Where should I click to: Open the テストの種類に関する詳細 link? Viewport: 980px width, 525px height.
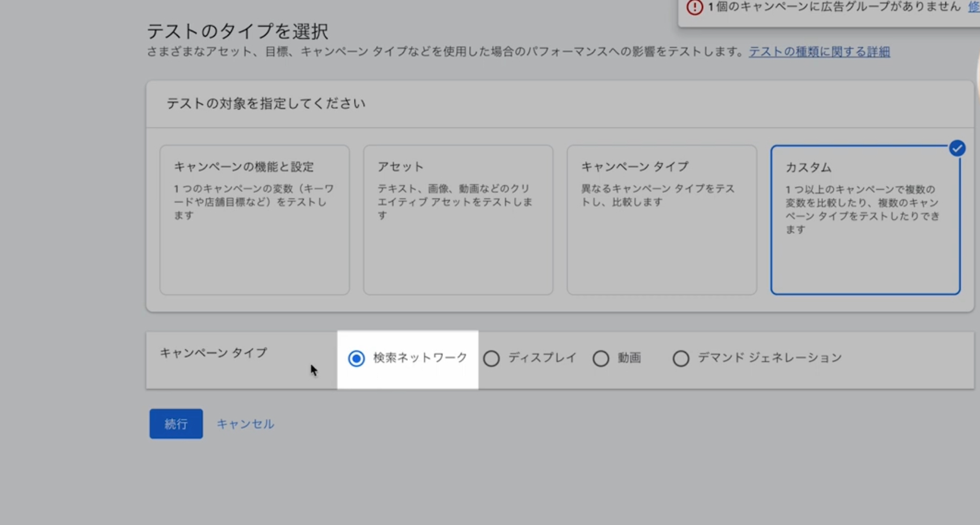click(819, 52)
